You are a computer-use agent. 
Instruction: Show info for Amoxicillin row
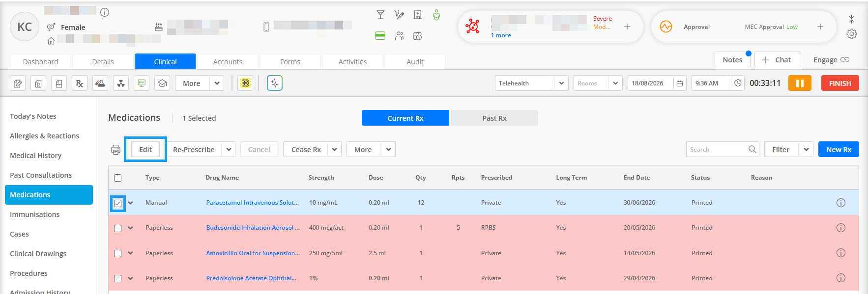point(841,253)
